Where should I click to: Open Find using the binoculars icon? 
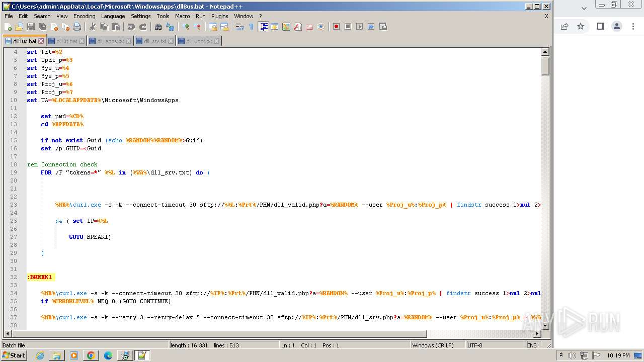(158, 27)
